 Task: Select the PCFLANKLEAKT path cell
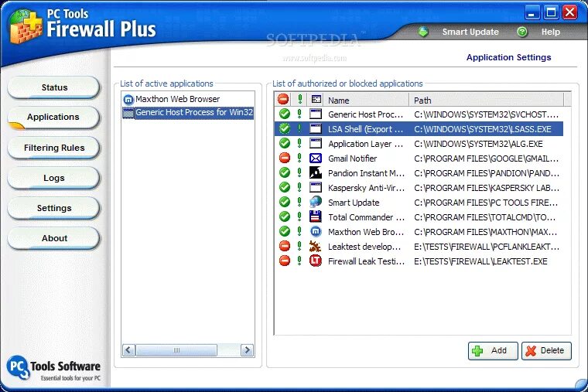click(x=487, y=247)
